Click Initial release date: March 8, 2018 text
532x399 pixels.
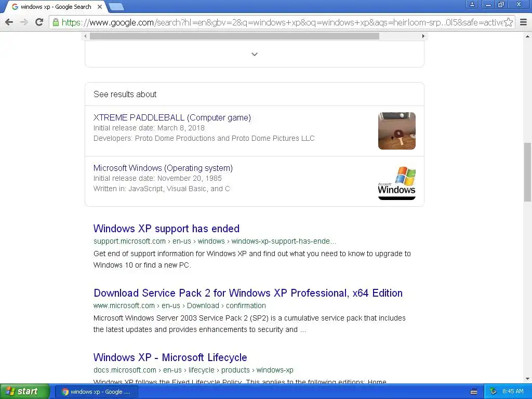(149, 128)
